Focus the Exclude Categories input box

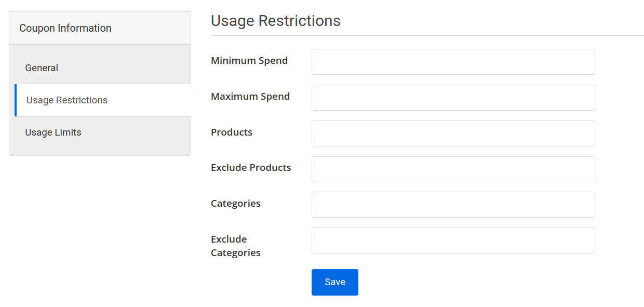[453, 240]
